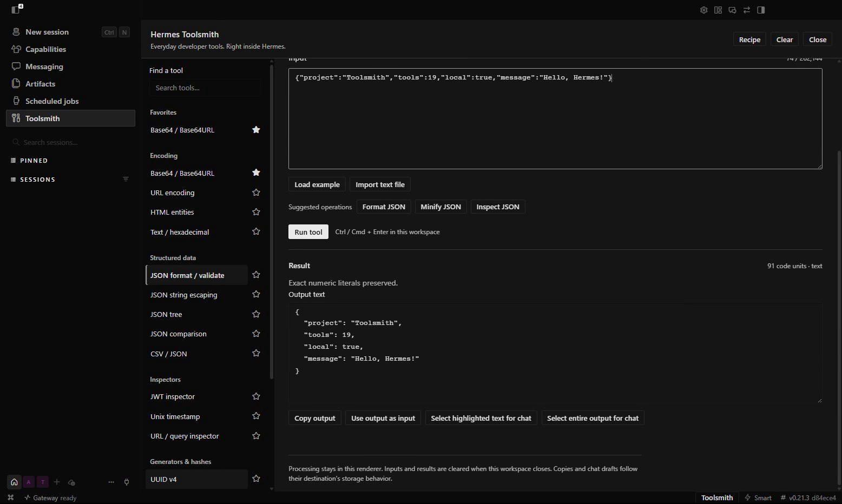Star the JSON tree tool
This screenshot has width=842, height=504.
256,314
